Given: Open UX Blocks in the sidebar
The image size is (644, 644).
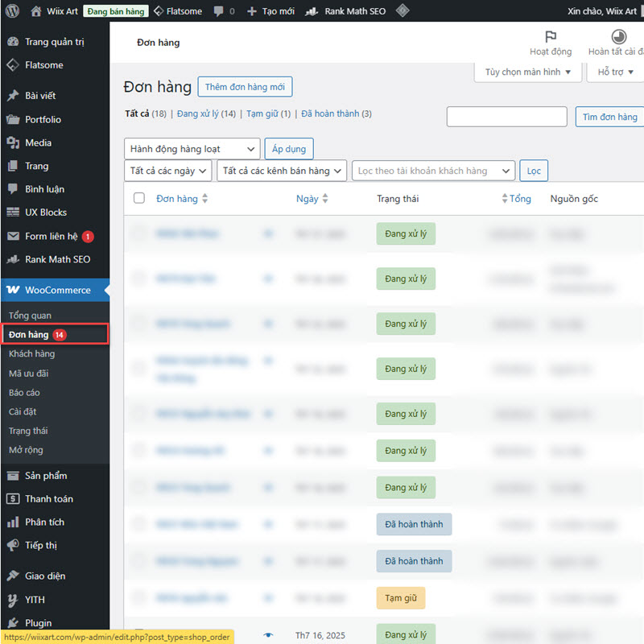Looking at the screenshot, I should pos(55,213).
